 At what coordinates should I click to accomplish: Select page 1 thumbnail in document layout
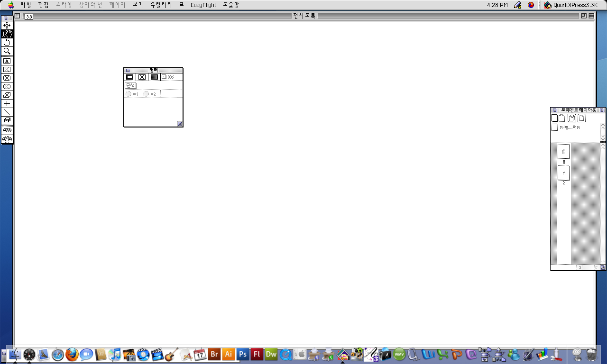[563, 152]
